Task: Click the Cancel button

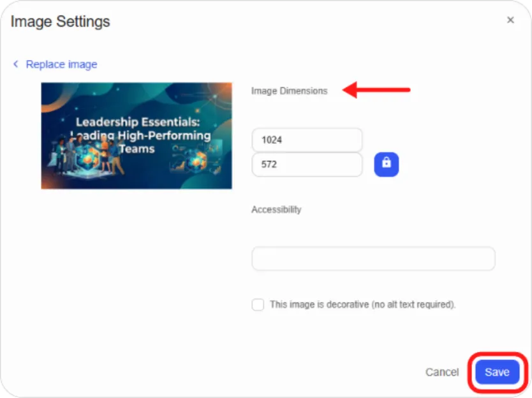Action: point(442,372)
